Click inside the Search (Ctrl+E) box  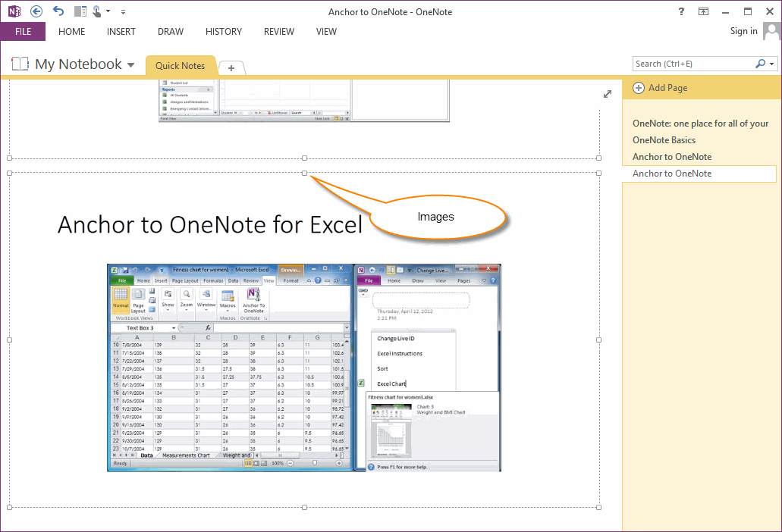coord(693,64)
